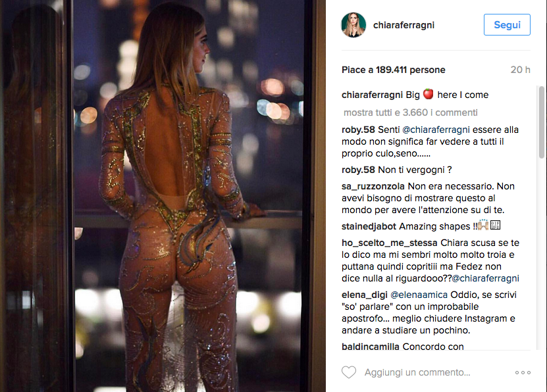
Task: Open the 20 h post timestamp
Action: pyautogui.click(x=520, y=70)
